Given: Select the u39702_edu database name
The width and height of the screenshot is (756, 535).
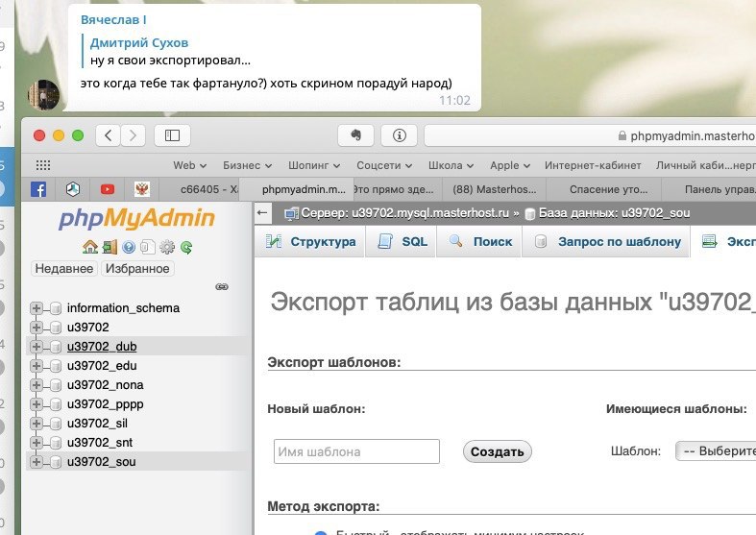Looking at the screenshot, I should 102,366.
